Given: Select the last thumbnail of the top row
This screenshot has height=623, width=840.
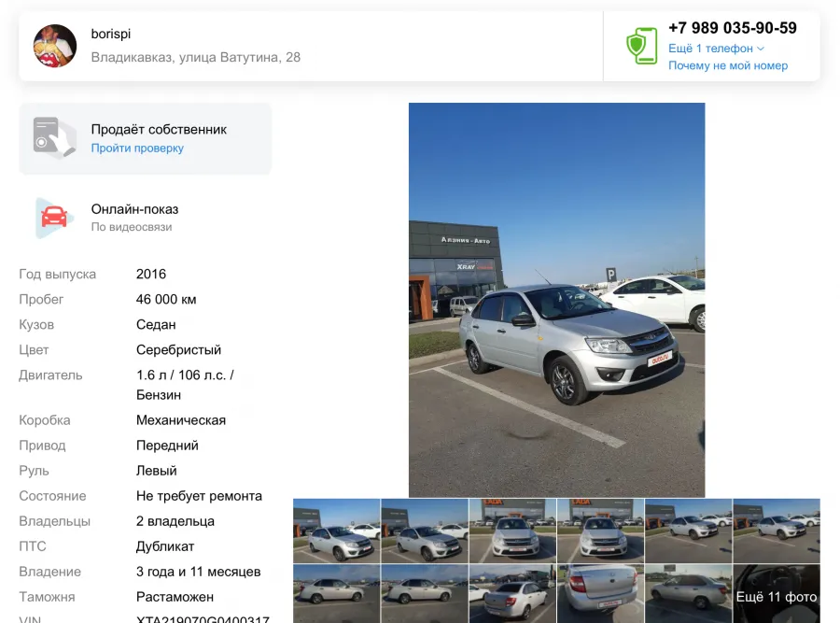Looking at the screenshot, I should (777, 531).
